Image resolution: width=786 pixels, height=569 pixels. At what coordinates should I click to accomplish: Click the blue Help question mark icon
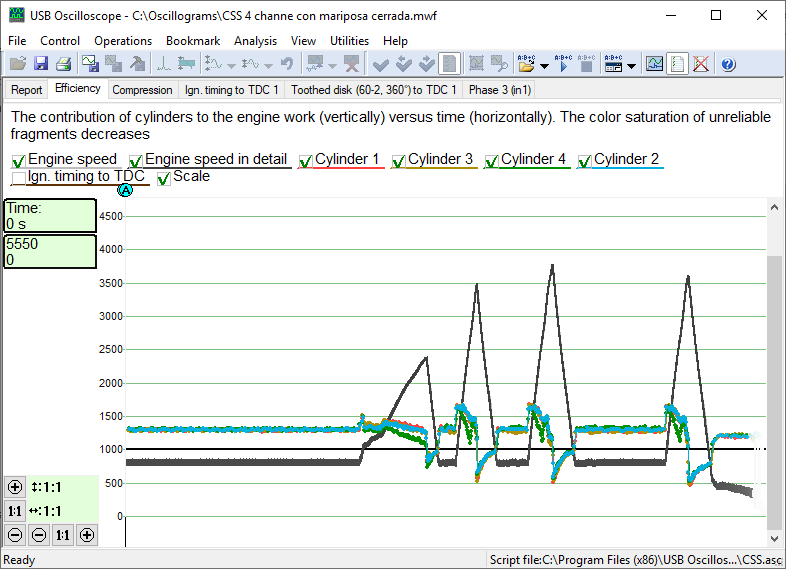[x=728, y=64]
